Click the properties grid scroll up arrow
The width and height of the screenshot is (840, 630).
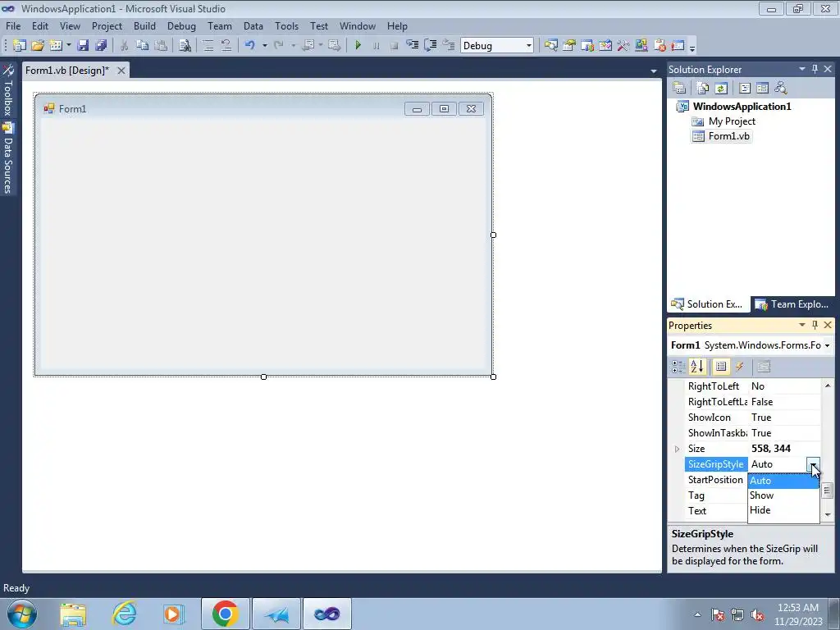click(x=828, y=386)
